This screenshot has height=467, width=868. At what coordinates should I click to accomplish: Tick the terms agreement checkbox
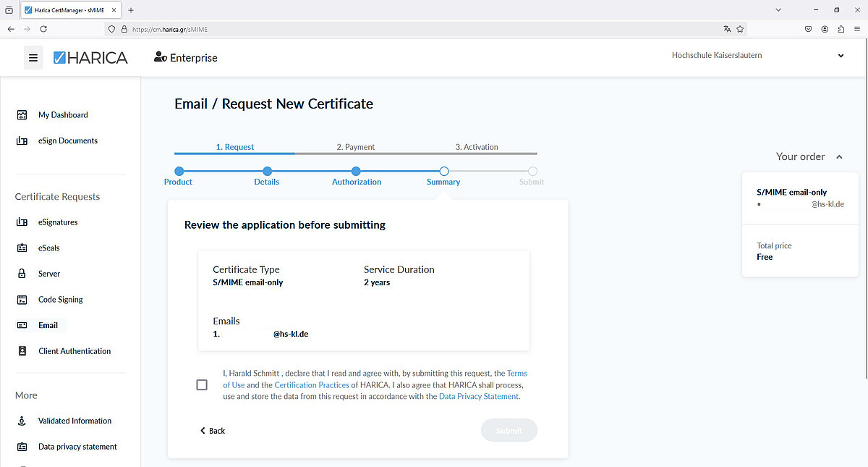pyautogui.click(x=202, y=385)
